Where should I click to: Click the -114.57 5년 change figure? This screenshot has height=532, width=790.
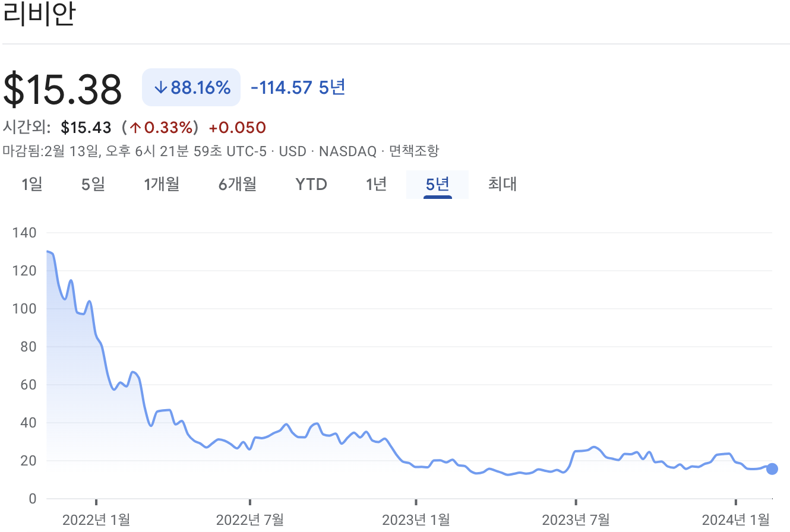tap(299, 87)
